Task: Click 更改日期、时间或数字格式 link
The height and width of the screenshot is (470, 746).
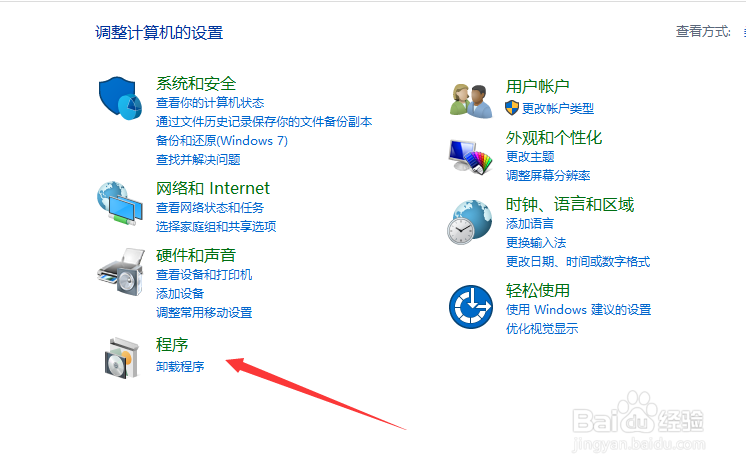Action: pyautogui.click(x=578, y=262)
